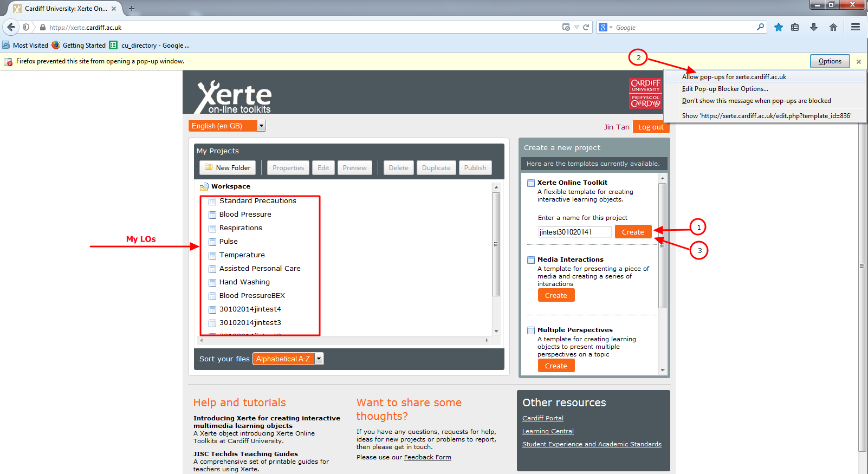Select the Blood Pressure project
Viewport: 868px width, 474px height.
coord(245,215)
